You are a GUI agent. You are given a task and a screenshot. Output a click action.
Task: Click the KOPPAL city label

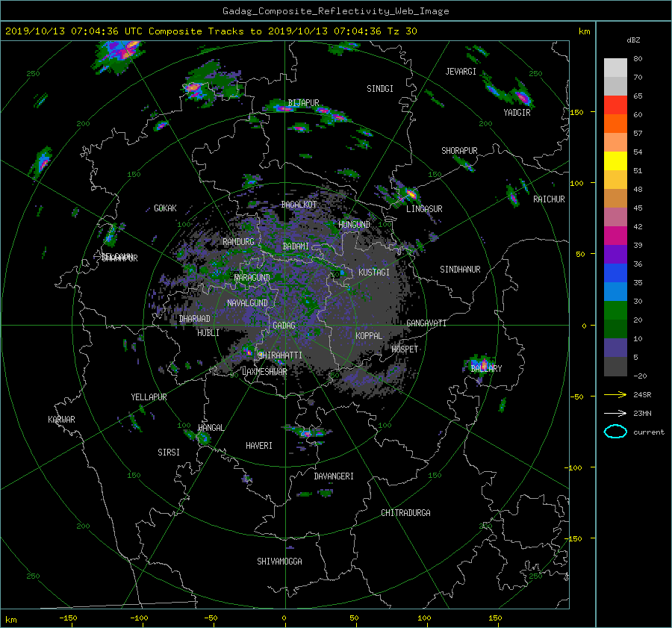click(369, 335)
